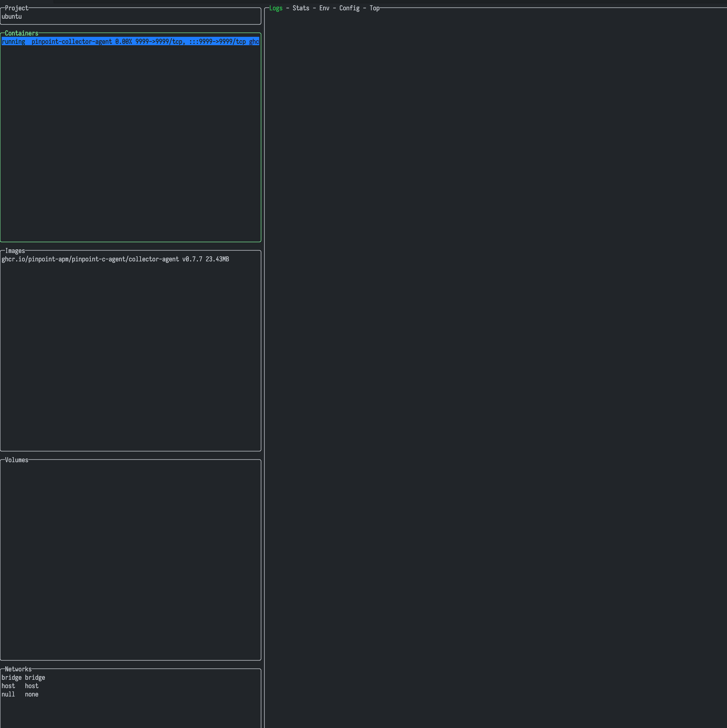The image size is (727, 728).
Task: Open the Env tab
Action: pyautogui.click(x=324, y=8)
